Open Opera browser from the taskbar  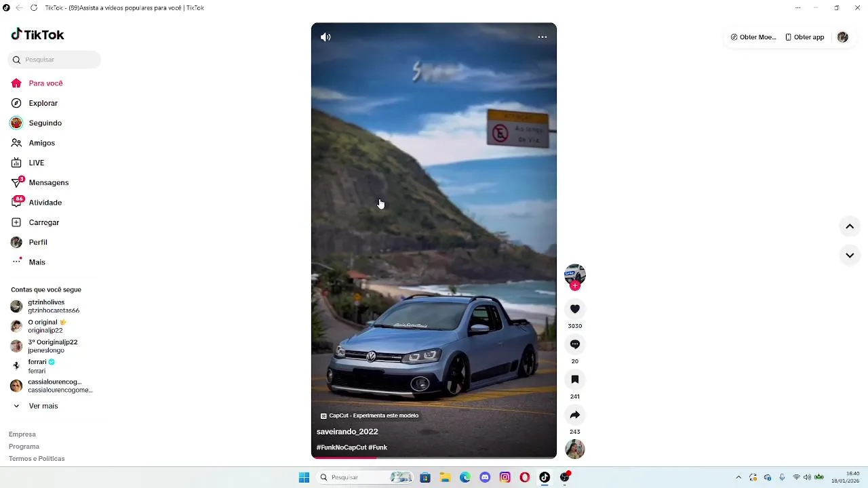tap(525, 478)
